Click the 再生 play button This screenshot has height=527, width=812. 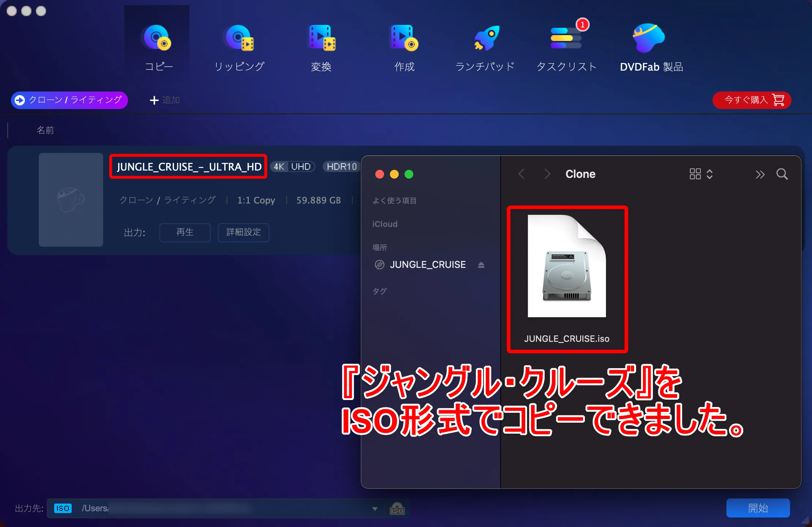tap(185, 232)
